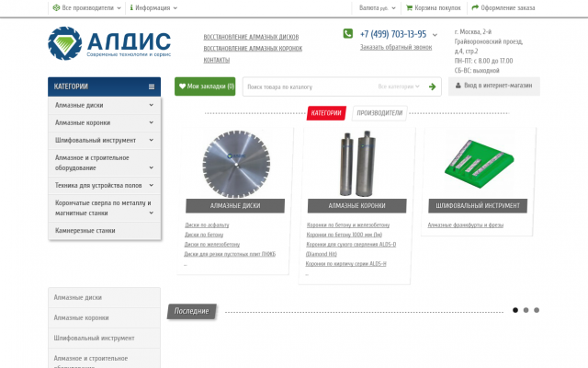Open Контакты link
This screenshot has height=368, width=588.
[217, 60]
